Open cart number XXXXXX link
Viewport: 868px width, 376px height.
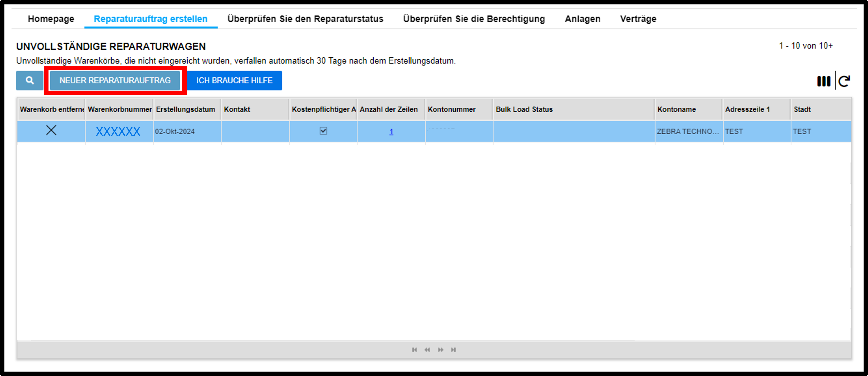click(118, 131)
